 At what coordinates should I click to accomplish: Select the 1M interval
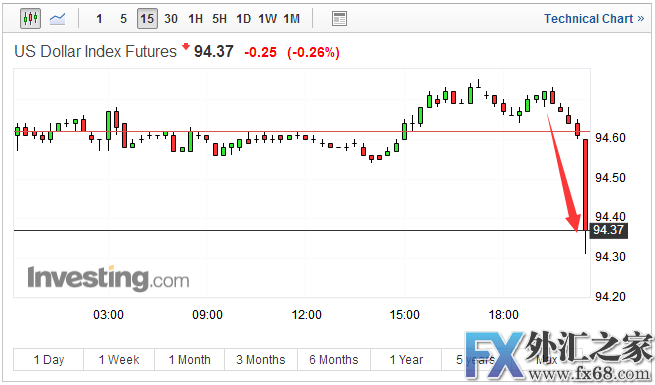292,19
